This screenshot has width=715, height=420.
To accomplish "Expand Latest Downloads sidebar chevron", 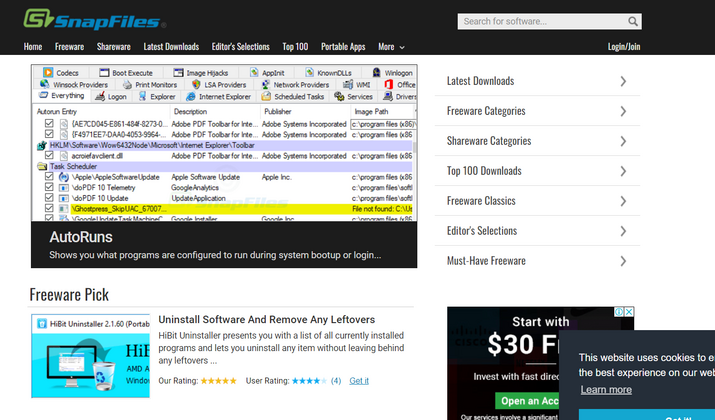I will tap(623, 81).
